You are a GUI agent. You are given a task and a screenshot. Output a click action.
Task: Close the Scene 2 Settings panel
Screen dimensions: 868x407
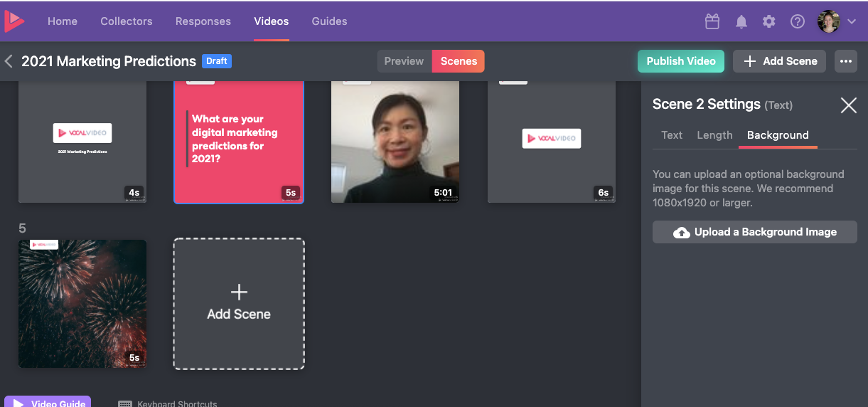[848, 105]
